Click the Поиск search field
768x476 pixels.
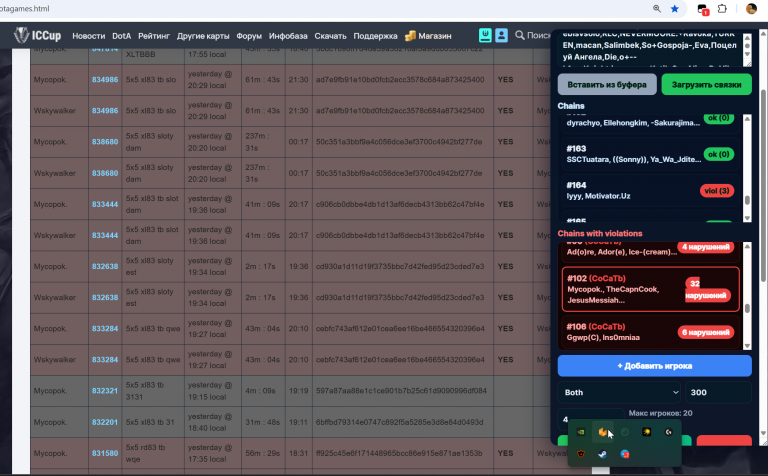[538, 35]
